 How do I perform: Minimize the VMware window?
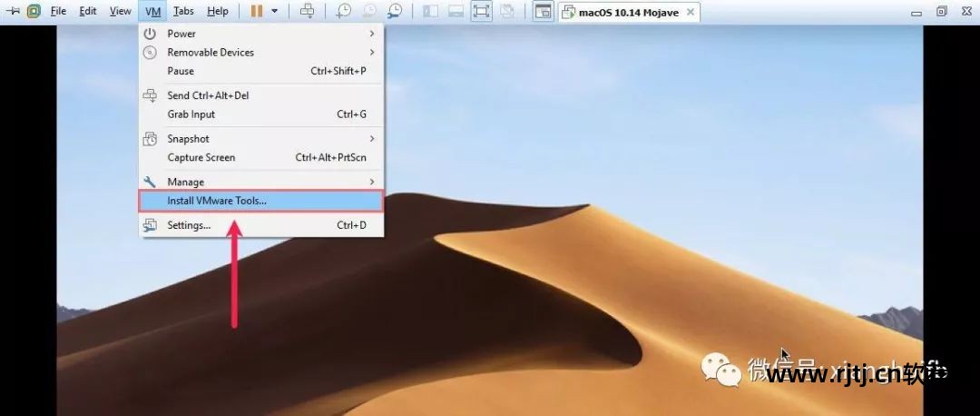pyautogui.click(x=916, y=12)
